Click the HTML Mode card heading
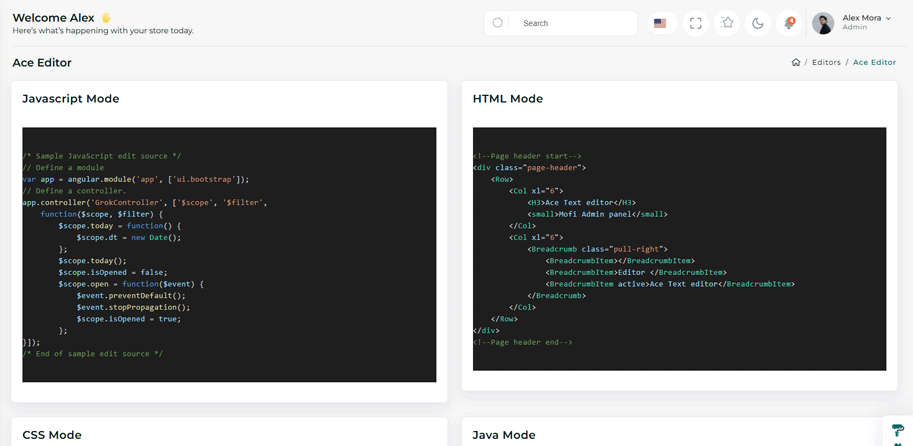 click(x=508, y=99)
